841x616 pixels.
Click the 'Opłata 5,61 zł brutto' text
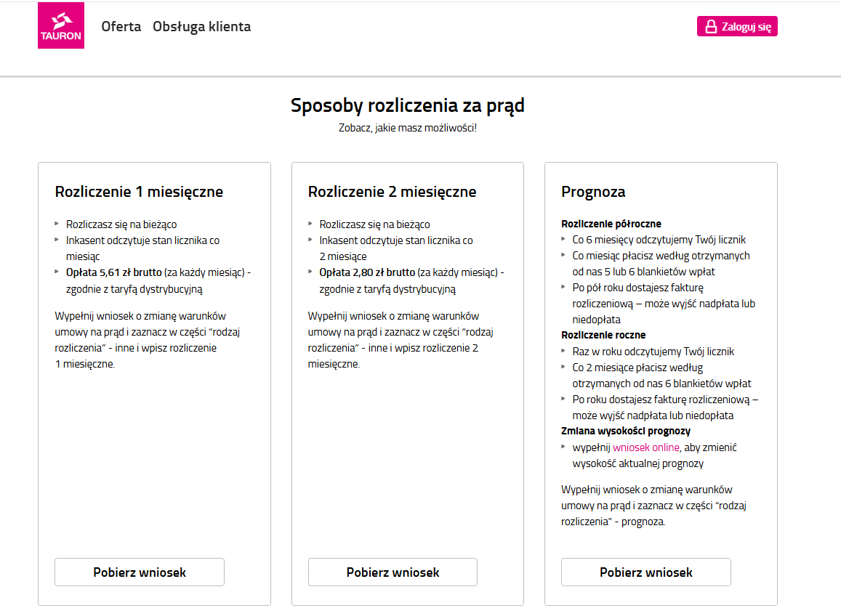[114, 272]
